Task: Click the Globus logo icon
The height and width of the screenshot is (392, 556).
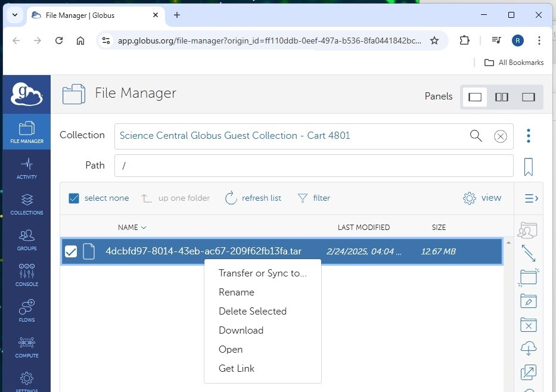Action: click(27, 94)
